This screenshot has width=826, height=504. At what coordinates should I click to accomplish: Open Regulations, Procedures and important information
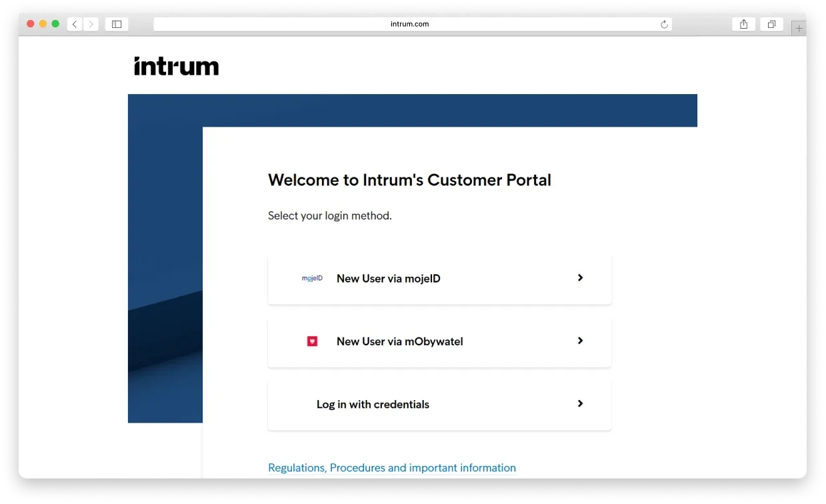pos(391,467)
